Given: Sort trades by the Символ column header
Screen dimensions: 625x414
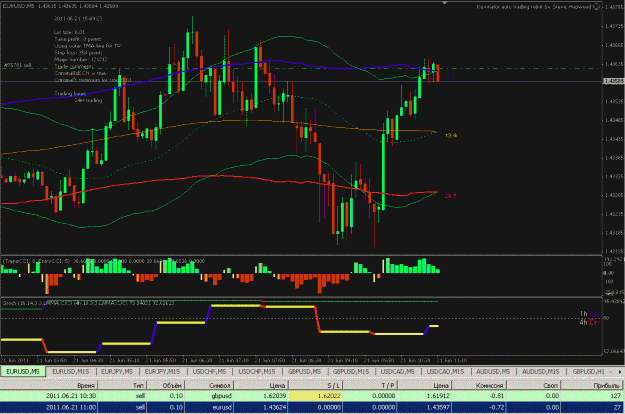Looking at the screenshot, I should 209,385.
